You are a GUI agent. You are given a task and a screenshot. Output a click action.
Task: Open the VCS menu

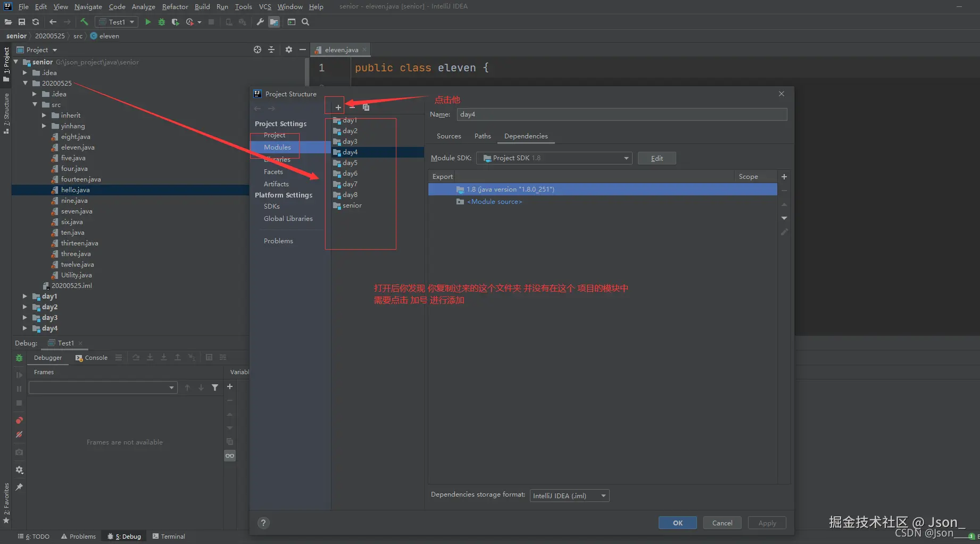click(x=265, y=6)
